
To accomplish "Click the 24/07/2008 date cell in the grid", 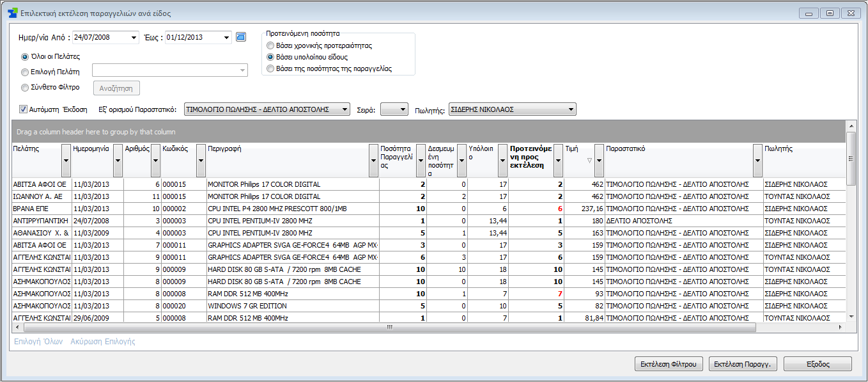I will [98, 221].
